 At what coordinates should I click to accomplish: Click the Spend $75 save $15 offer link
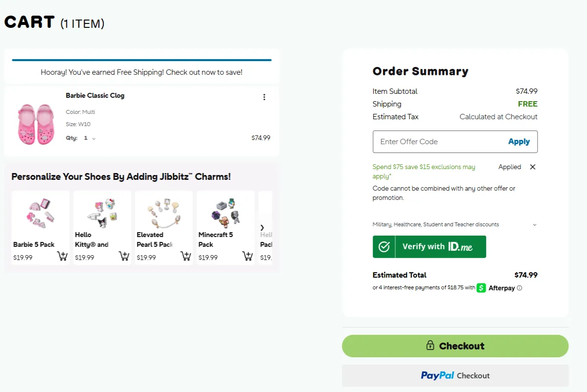click(x=424, y=167)
